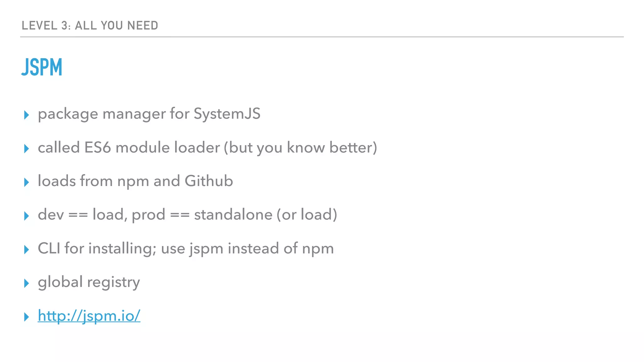Click the bullet arrow next to 'called ES6 module loader'
The height and width of the screenshot is (362, 644).
pos(27,149)
